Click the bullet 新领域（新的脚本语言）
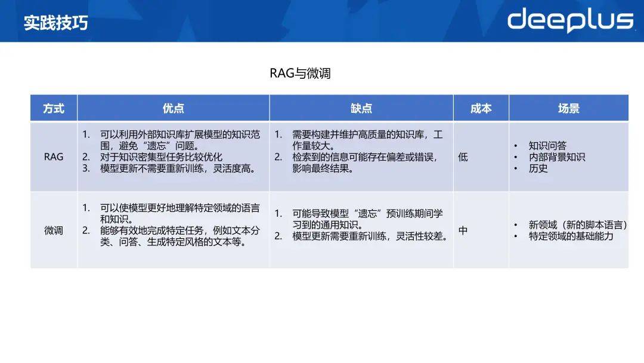 pyautogui.click(x=578, y=225)
